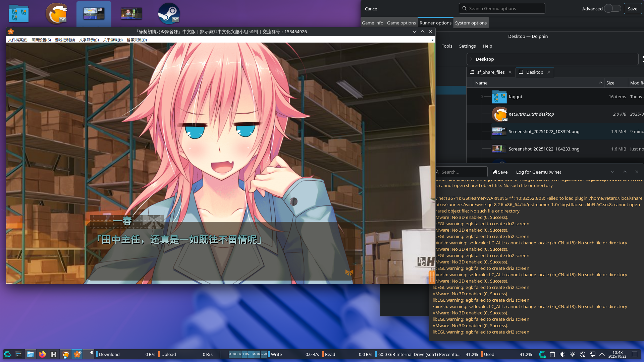Switch to the System options tab
Viewport: 644px width, 362px height.
click(x=471, y=23)
